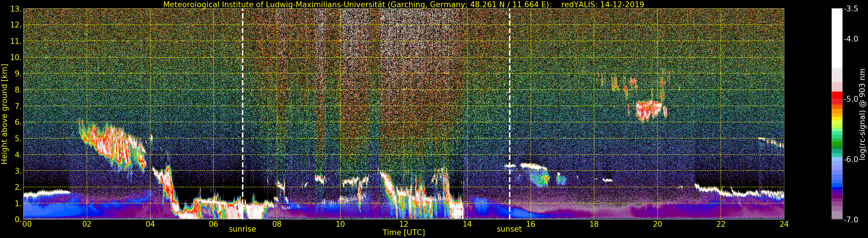Click the height axis tick '4.'

18,155
